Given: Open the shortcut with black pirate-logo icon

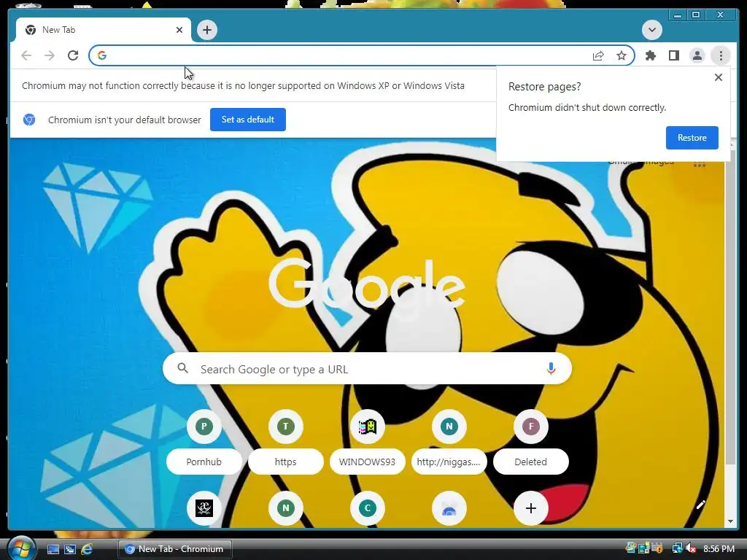Looking at the screenshot, I should point(204,508).
